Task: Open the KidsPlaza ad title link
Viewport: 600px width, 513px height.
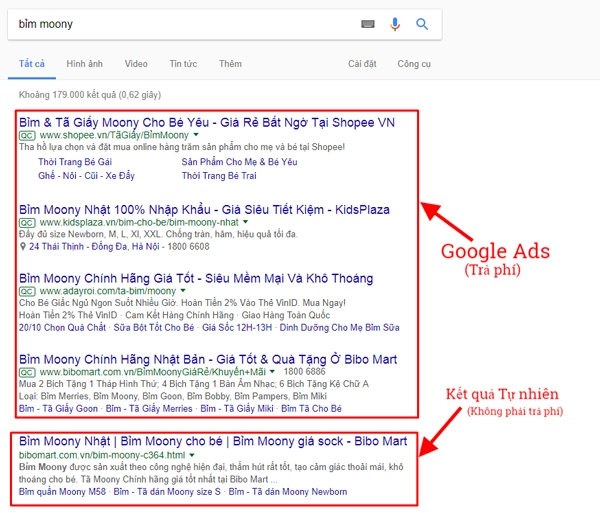Action: coord(204,210)
